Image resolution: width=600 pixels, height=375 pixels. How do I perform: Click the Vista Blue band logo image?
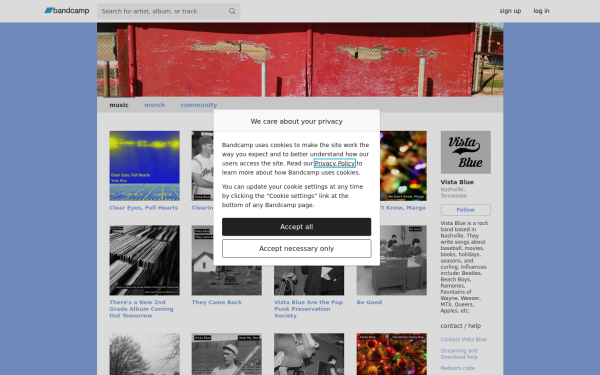466,152
